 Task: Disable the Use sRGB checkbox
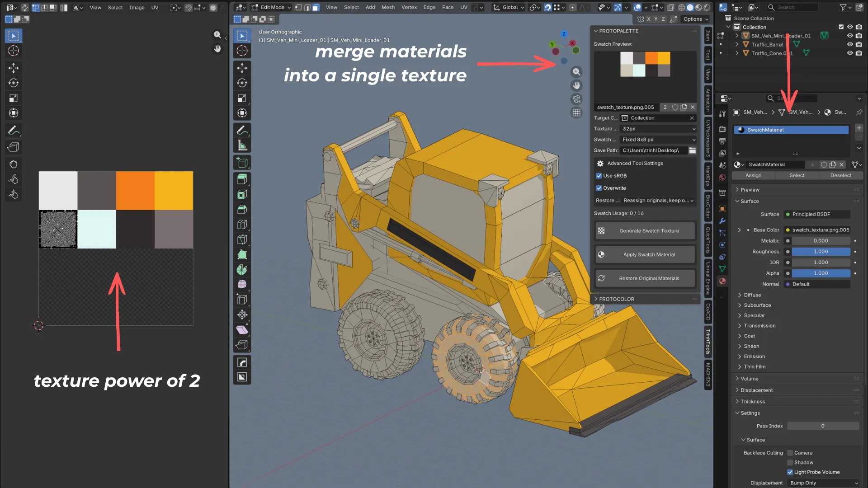point(599,176)
